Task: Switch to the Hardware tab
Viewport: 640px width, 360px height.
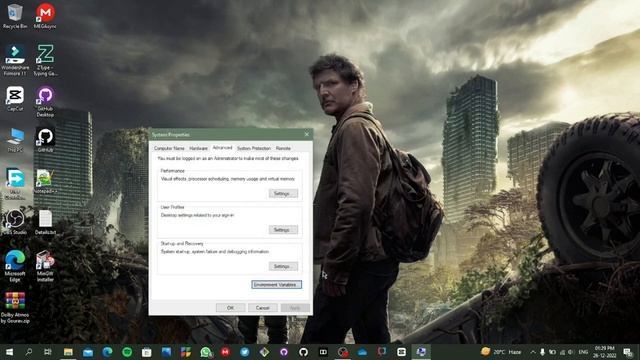Action: (x=198, y=148)
